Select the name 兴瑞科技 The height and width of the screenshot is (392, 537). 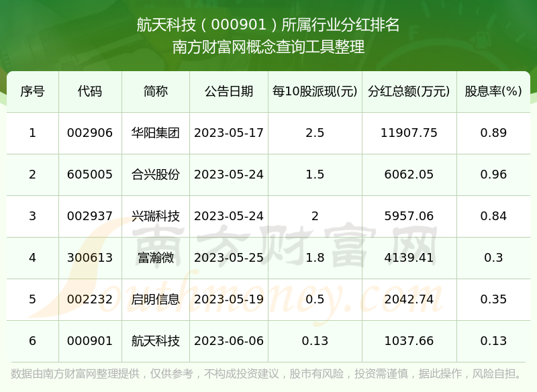coord(156,216)
